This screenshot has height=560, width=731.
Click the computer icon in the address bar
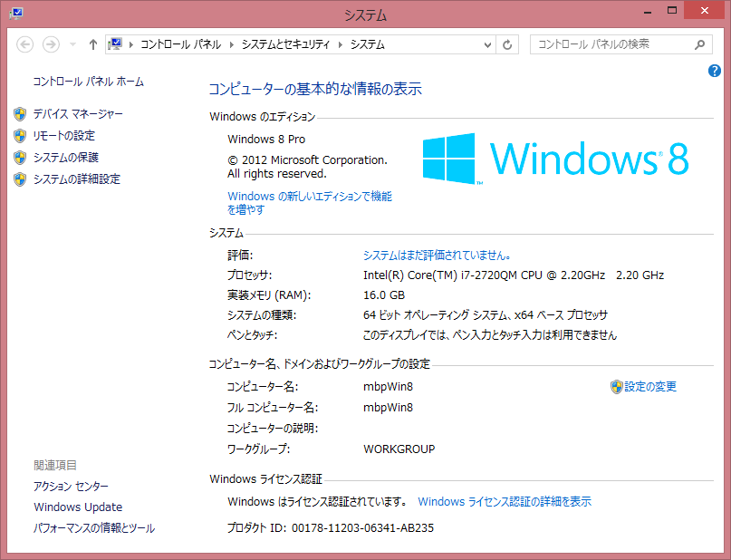point(115,44)
